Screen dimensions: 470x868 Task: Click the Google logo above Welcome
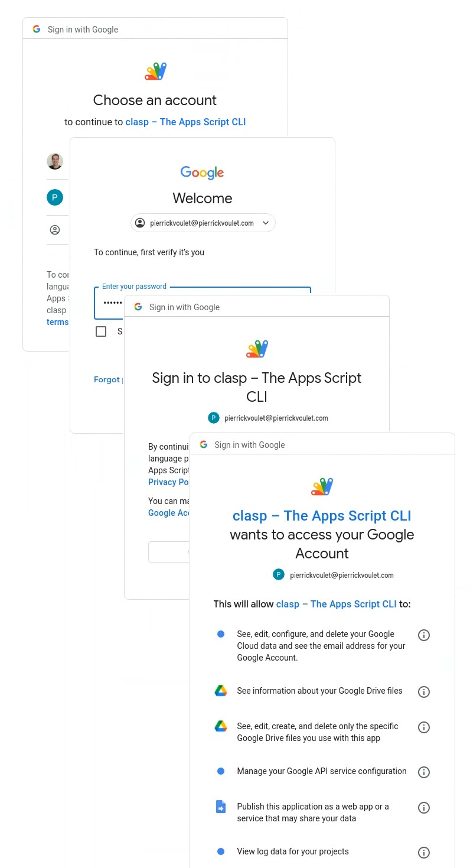[202, 173]
